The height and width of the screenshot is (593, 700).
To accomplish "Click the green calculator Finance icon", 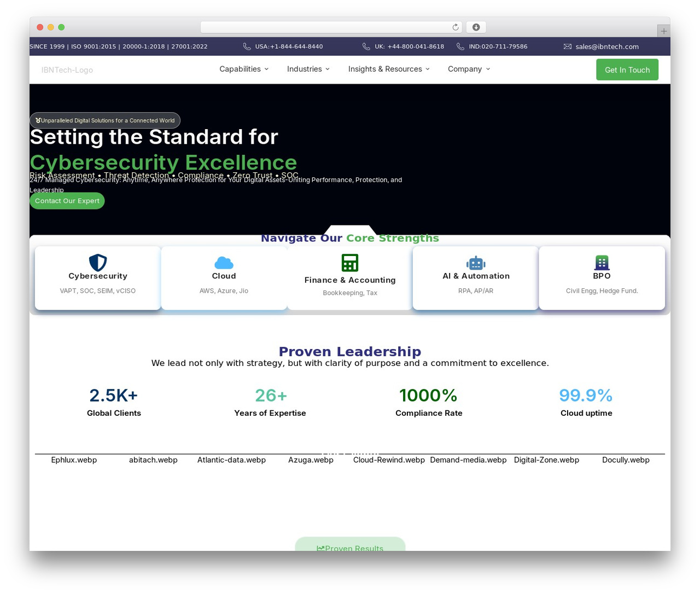I will (350, 263).
